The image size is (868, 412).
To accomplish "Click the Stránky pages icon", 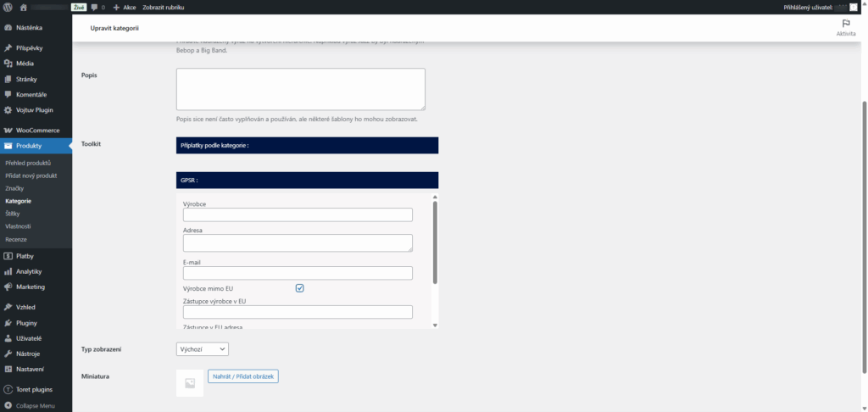I will (x=8, y=79).
